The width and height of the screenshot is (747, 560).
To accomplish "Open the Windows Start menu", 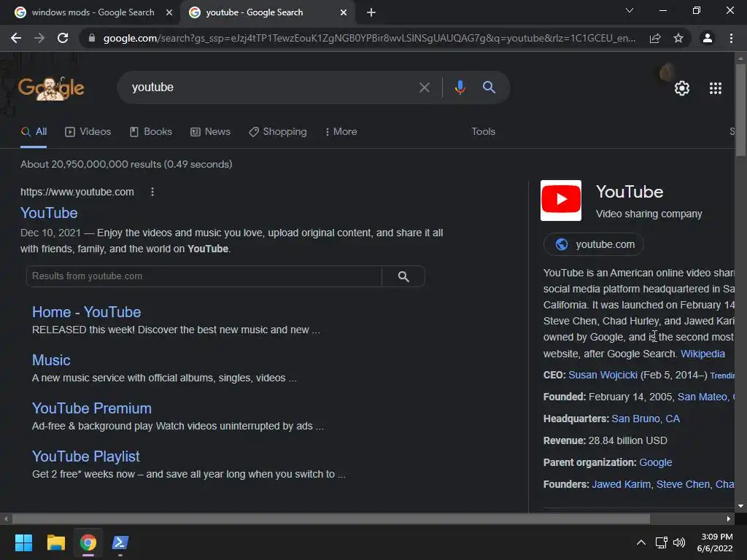I will pos(23,542).
